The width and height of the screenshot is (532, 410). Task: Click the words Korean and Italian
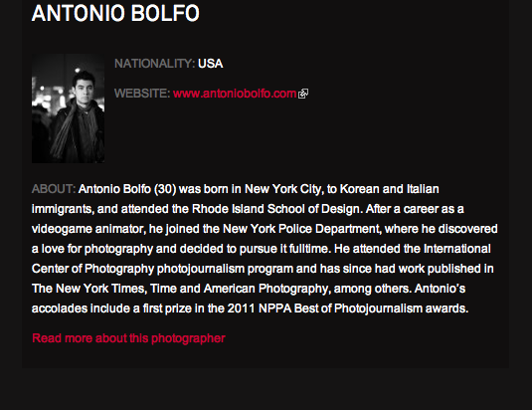pyautogui.click(x=390, y=189)
